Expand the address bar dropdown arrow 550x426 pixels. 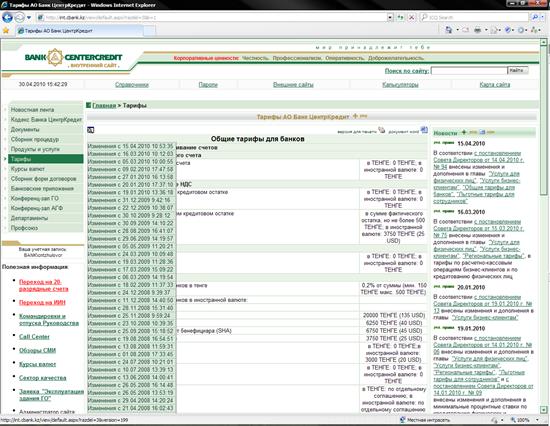(390, 17)
